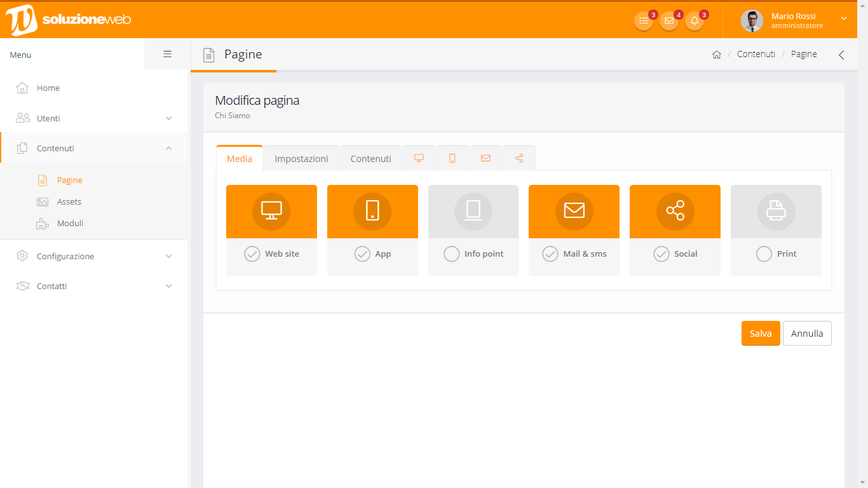Switch to the share icon tab
Image resolution: width=868 pixels, height=488 pixels.
[x=519, y=158]
